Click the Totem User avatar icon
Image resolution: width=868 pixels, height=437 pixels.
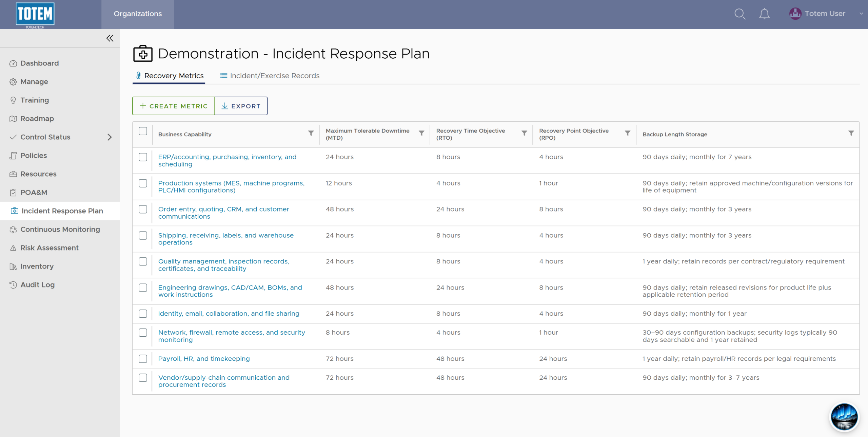tap(795, 14)
